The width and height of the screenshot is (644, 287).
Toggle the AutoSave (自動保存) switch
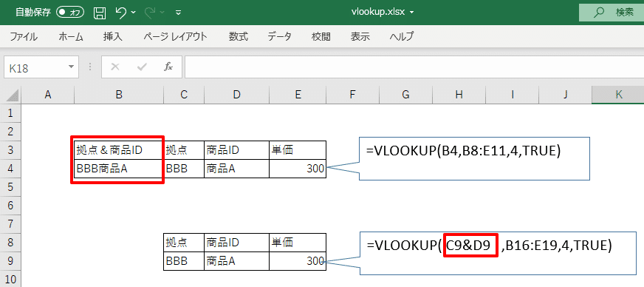[70, 13]
